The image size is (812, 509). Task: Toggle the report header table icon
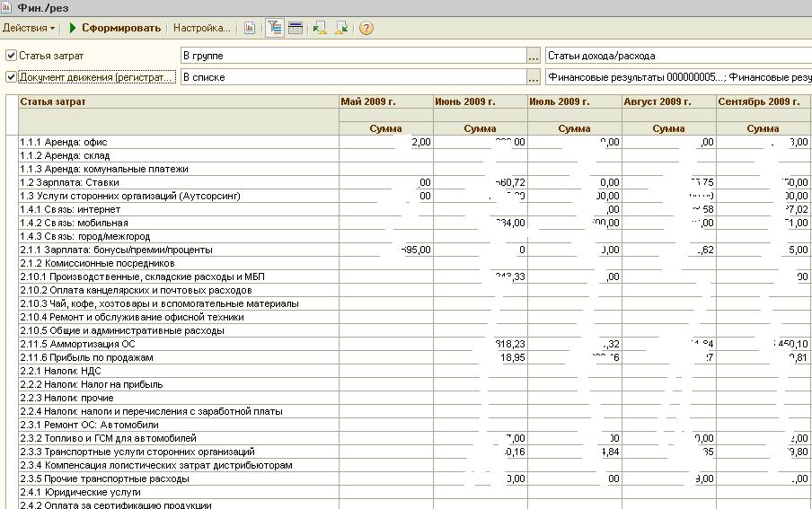point(296,28)
